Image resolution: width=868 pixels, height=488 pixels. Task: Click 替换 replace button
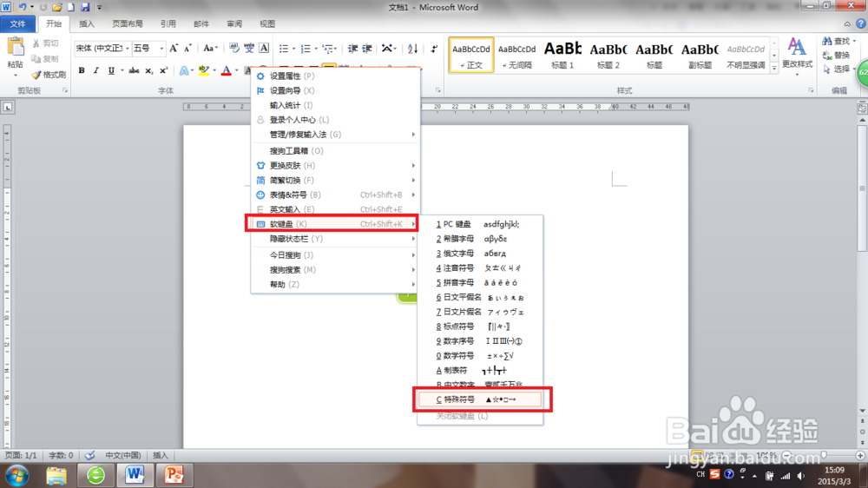point(836,55)
